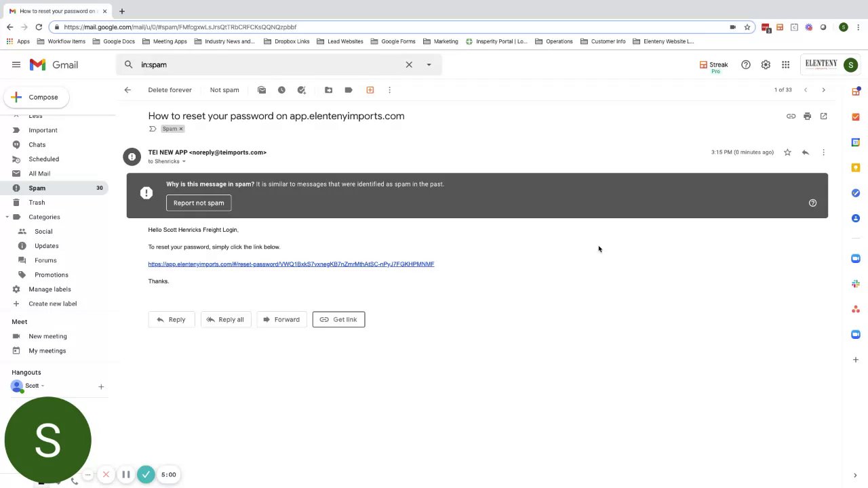Open a new browser tab
The image size is (868, 488).
pos(122,11)
